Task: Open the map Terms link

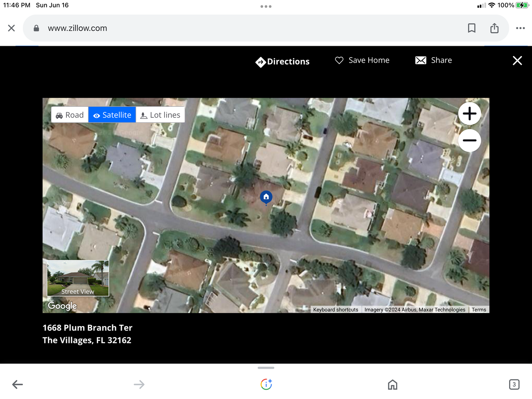Action: click(479, 310)
